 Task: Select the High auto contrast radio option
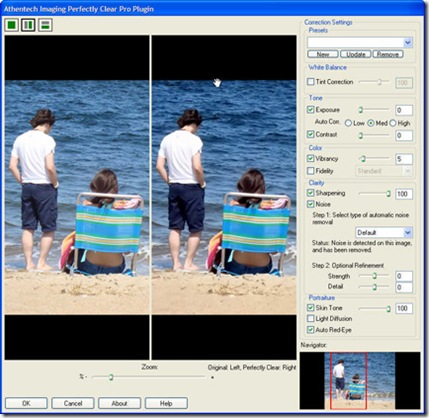tap(393, 123)
